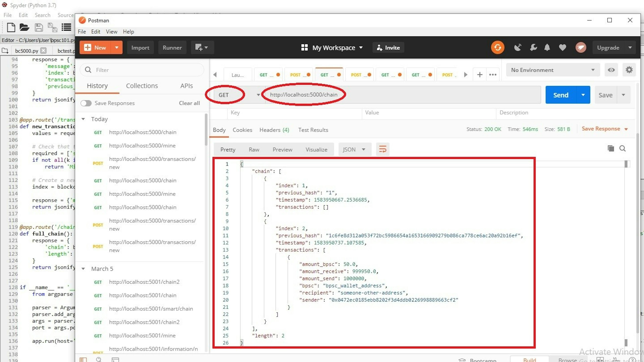Open the Send button dropdown arrow
Screen dimensions: 644x362
[583, 95]
